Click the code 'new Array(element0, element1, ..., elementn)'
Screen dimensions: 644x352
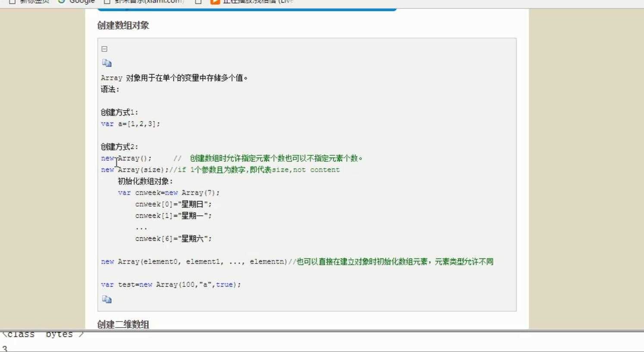194,261
